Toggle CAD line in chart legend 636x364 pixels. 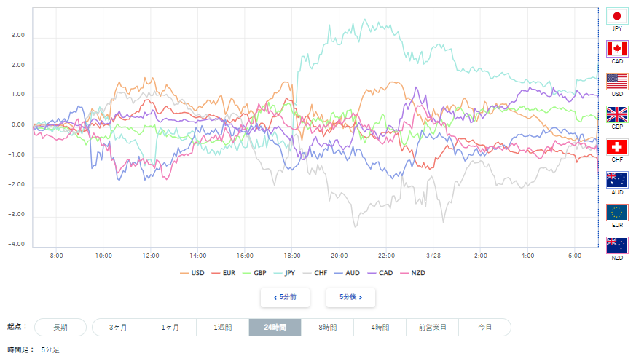coord(380,273)
